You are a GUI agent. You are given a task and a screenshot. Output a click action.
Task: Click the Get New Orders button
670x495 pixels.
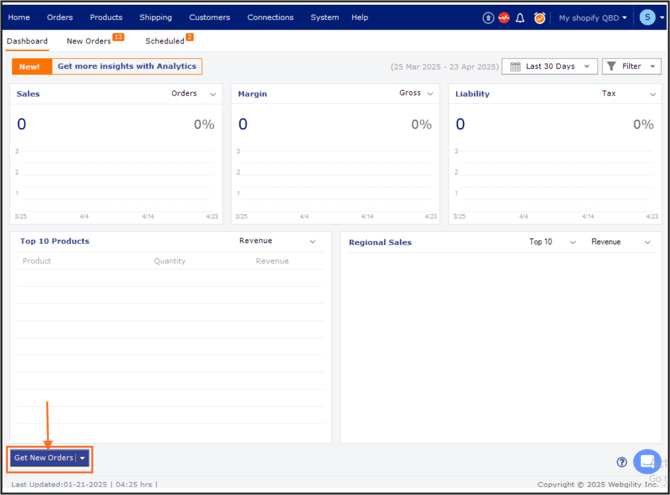(43, 458)
